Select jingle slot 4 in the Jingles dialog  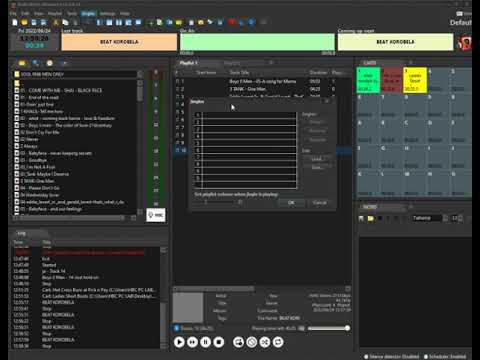[x=245, y=136]
